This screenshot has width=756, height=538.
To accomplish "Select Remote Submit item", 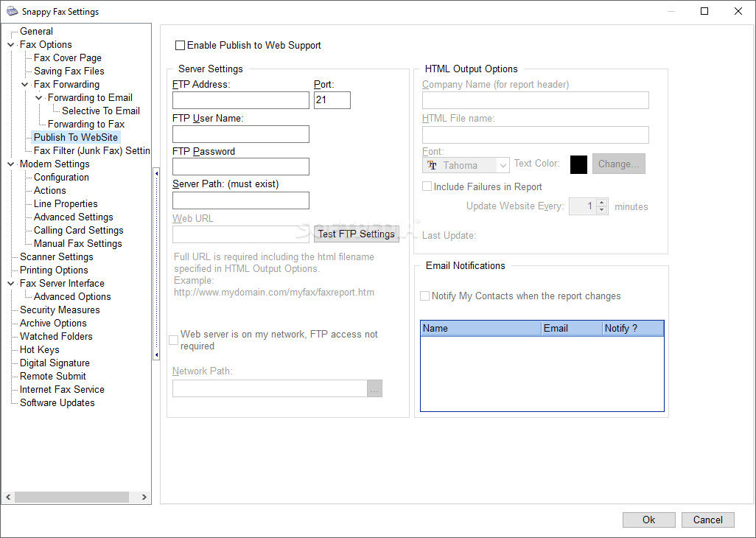I will tap(52, 376).
